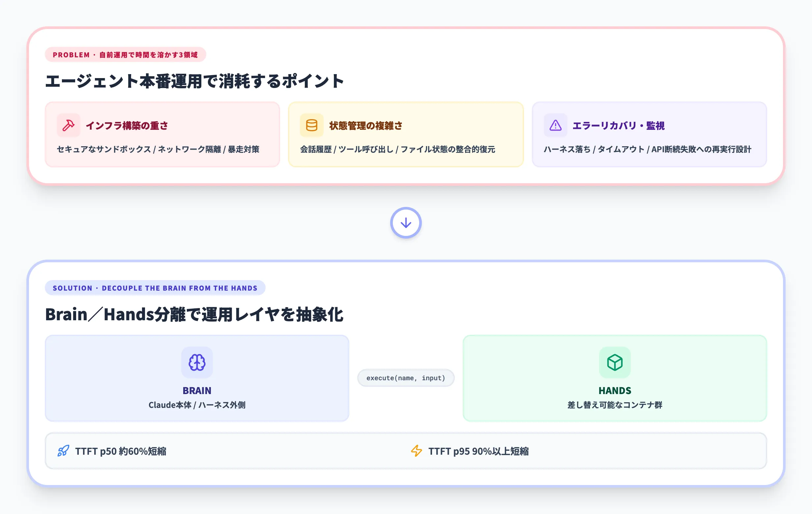Select the yellow database icon for 状態管理
The image size is (812, 514).
pyautogui.click(x=311, y=126)
